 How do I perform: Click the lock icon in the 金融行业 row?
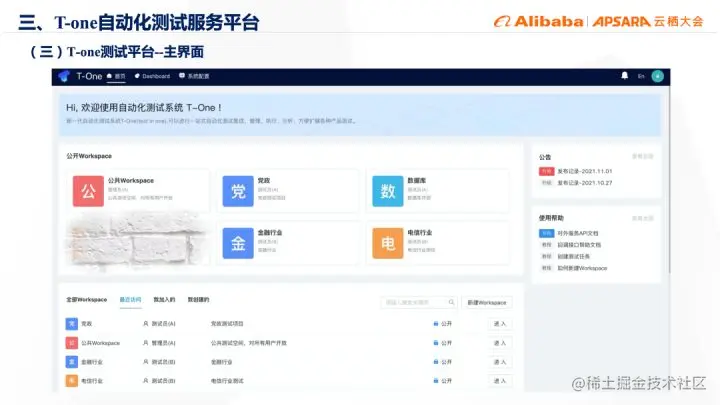(436, 362)
